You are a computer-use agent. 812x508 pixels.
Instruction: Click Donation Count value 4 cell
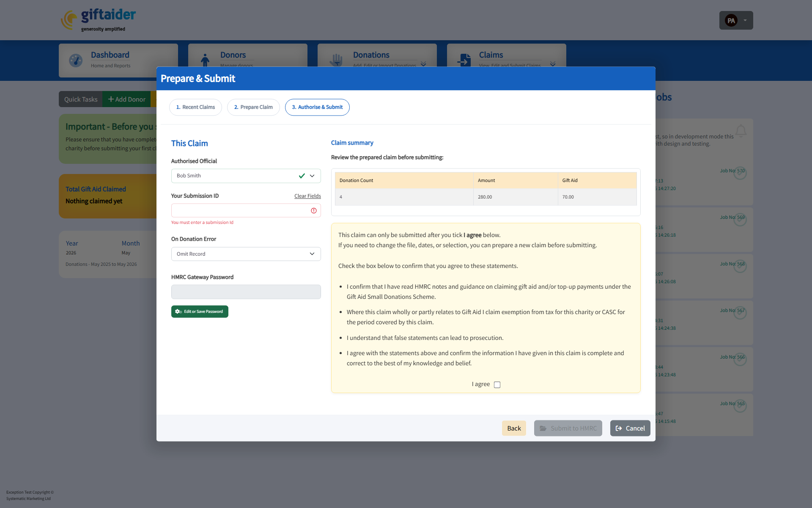coord(404,197)
